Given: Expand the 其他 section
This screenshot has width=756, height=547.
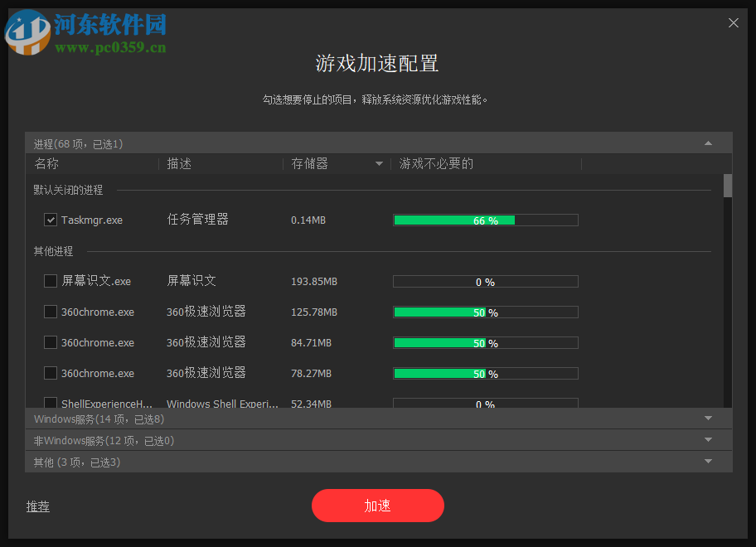Looking at the screenshot, I should tap(709, 461).
